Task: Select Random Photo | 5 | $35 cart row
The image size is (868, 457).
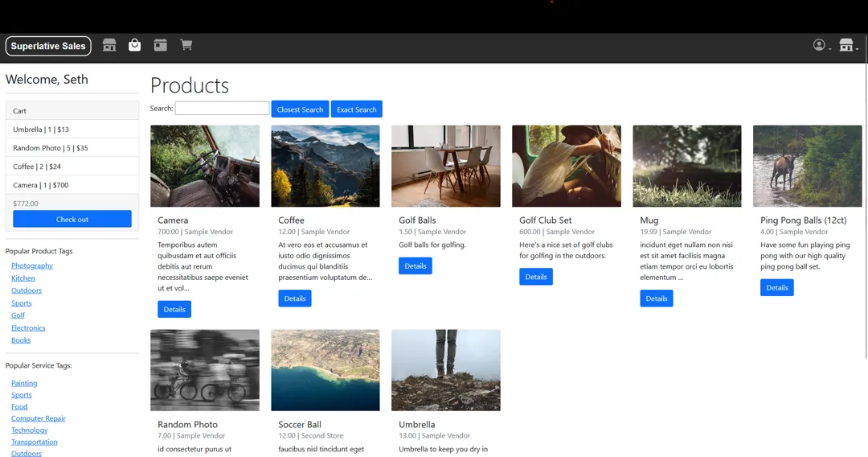Action: (72, 148)
